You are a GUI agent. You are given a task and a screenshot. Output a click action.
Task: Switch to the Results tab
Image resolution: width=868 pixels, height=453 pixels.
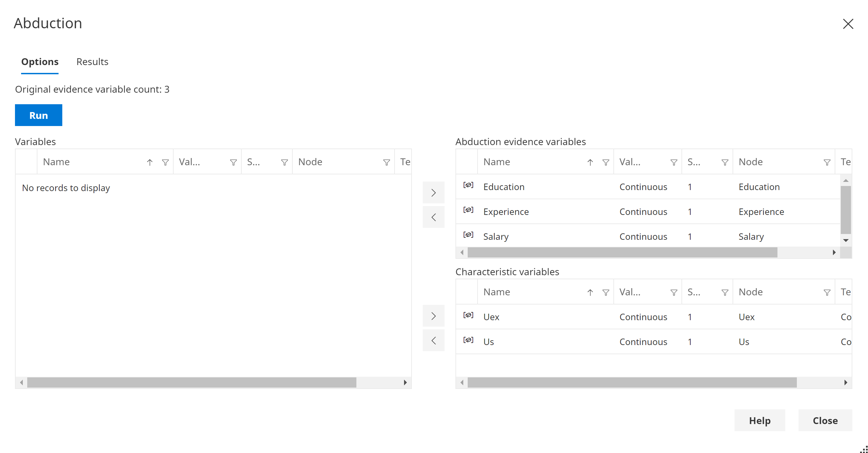click(93, 61)
